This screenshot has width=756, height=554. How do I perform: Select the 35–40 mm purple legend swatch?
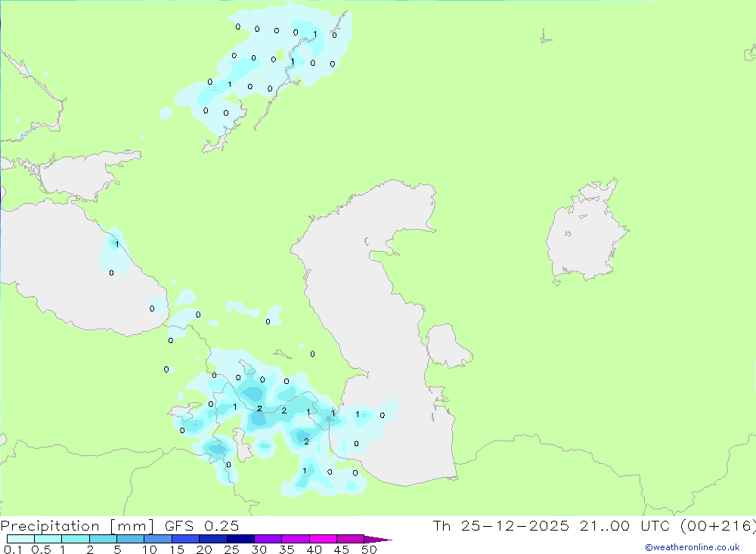coord(296,539)
